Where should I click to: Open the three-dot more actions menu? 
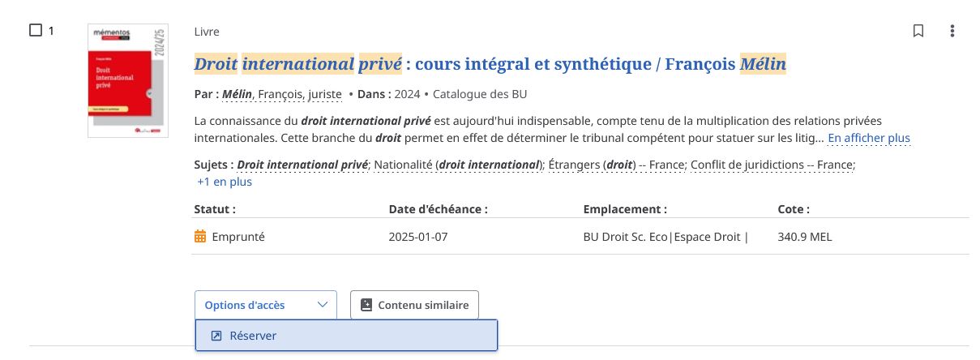pyautogui.click(x=952, y=31)
